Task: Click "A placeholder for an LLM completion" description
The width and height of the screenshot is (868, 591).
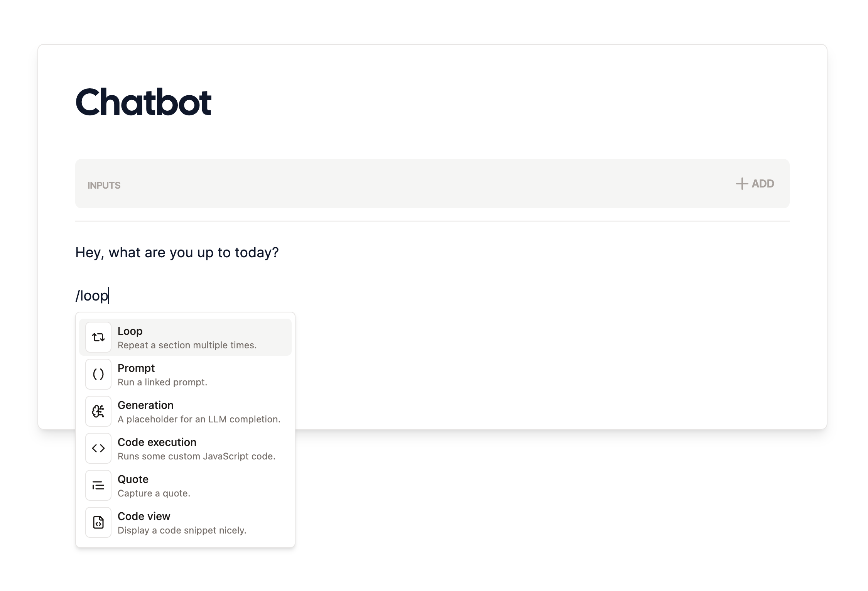Action: pos(199,419)
